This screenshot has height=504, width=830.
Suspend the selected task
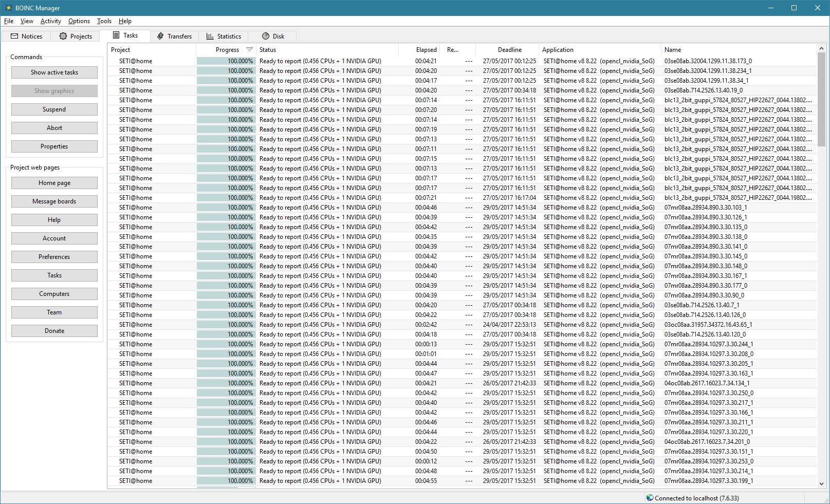click(x=54, y=109)
